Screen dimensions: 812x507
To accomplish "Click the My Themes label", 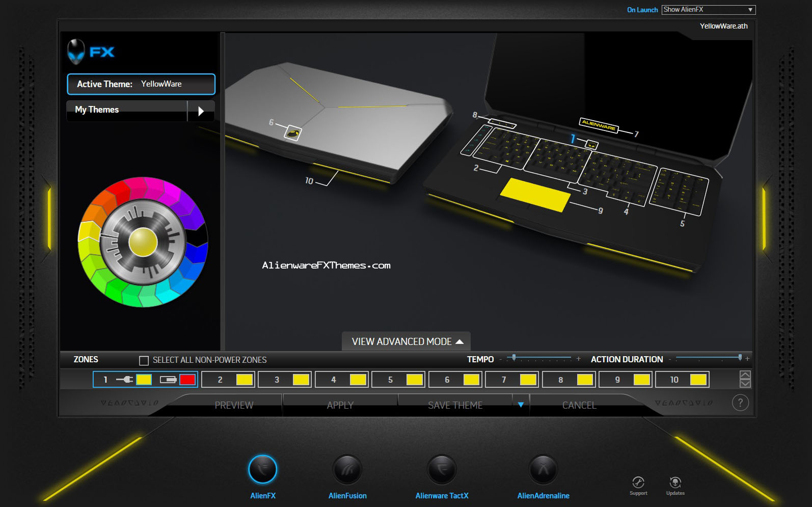I will click(97, 110).
